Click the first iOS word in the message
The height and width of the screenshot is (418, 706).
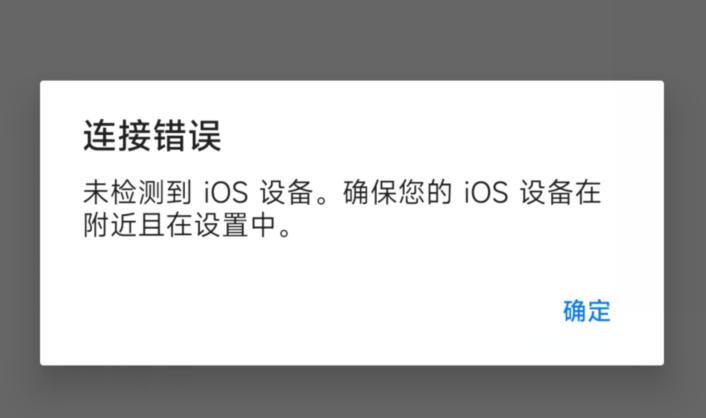[x=226, y=192]
